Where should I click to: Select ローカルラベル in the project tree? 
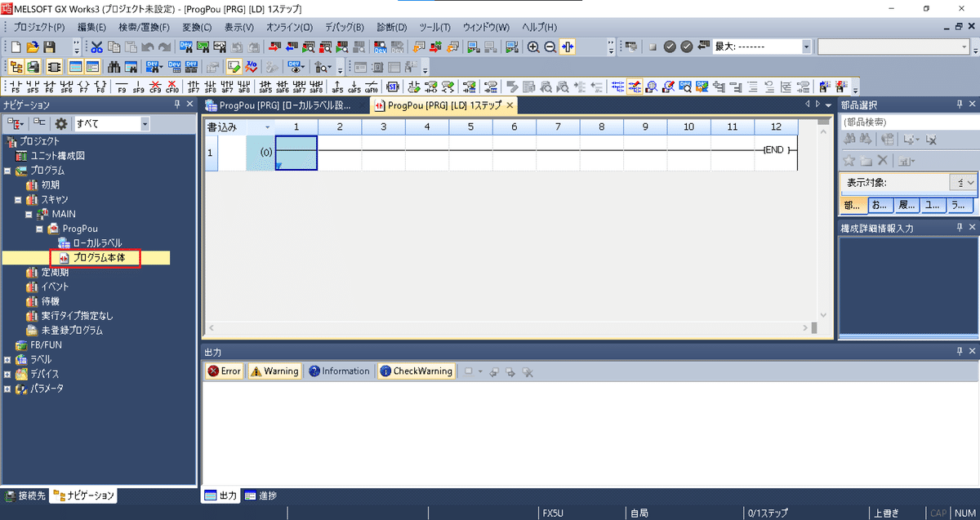click(x=98, y=243)
